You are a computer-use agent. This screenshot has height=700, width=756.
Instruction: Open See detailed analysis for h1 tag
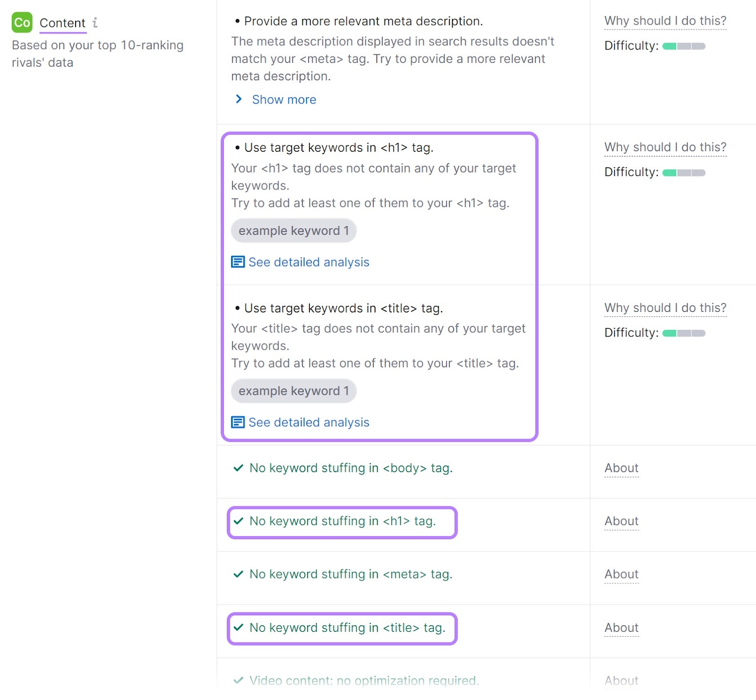(x=309, y=261)
